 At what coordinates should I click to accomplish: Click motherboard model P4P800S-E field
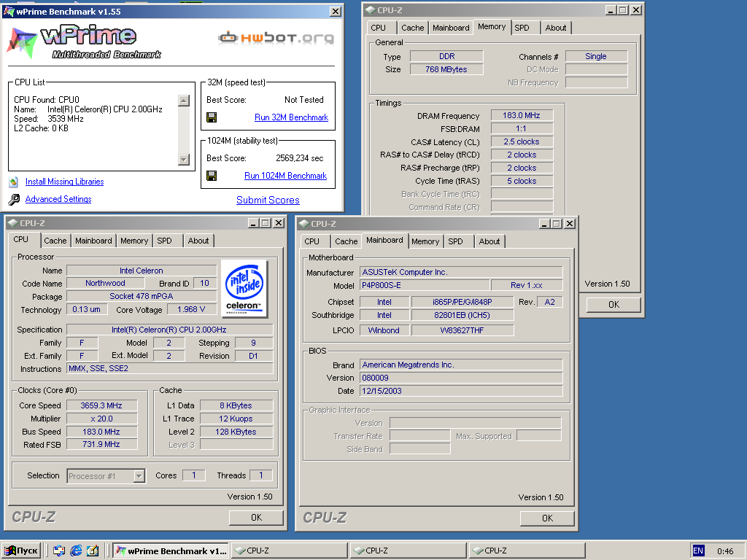coord(425,285)
